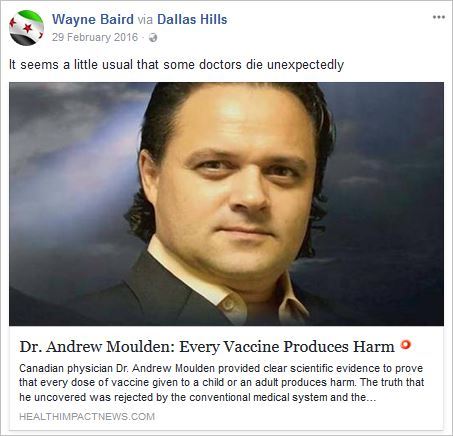This screenshot has height=436, width=453.
Task: Click the word 'unexpectedly' in the caption
Action: (305, 65)
